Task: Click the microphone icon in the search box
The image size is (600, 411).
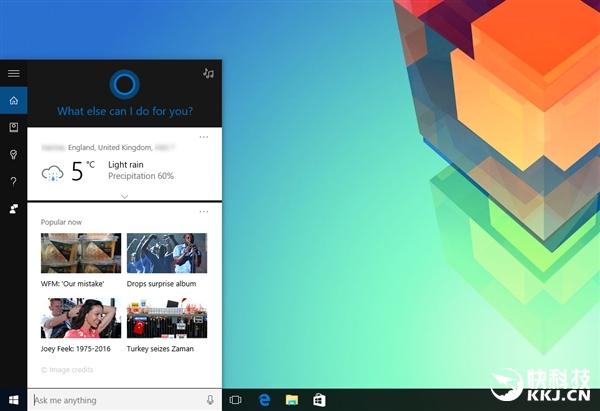Action: tap(210, 400)
